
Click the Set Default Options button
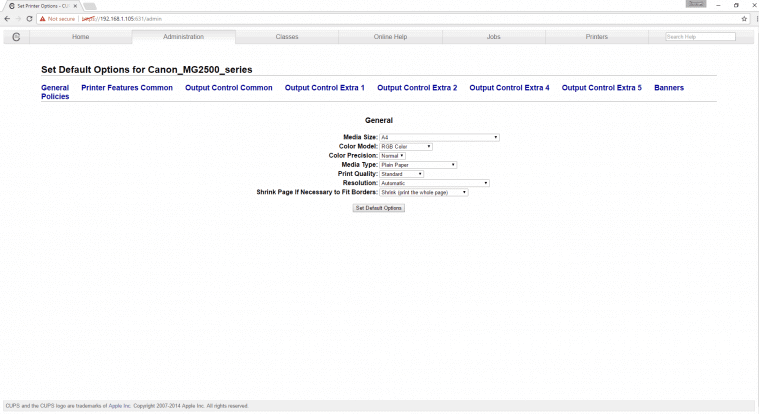click(379, 208)
